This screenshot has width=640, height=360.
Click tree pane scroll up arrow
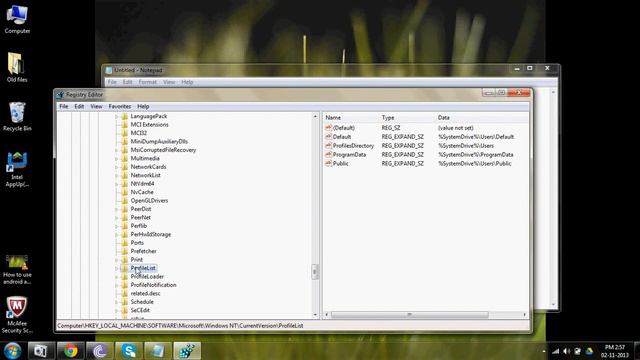tap(315, 116)
